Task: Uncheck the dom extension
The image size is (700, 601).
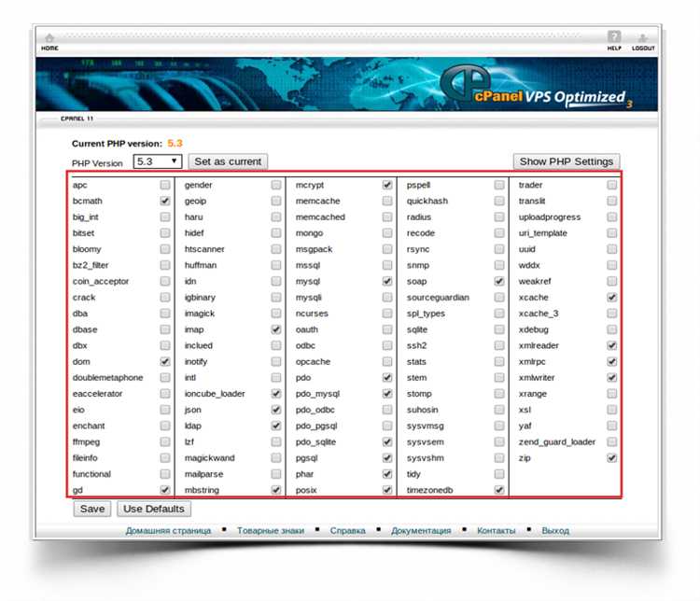Action: pyautogui.click(x=165, y=362)
